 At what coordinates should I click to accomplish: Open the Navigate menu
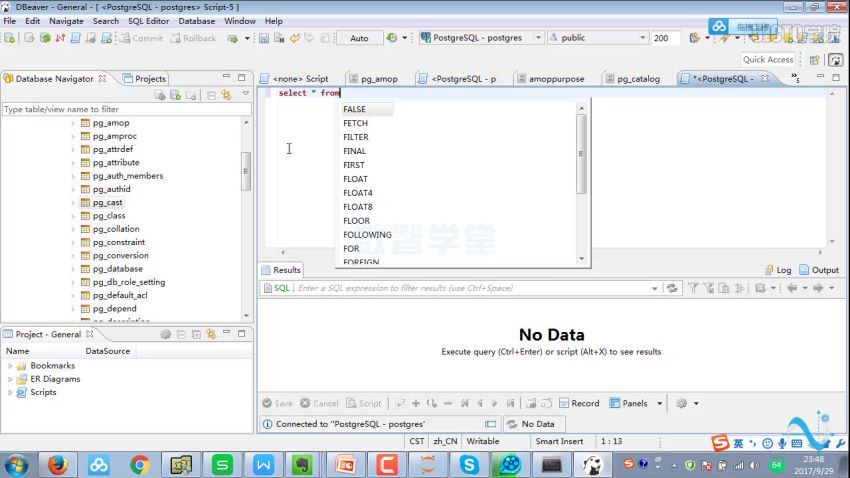66,21
